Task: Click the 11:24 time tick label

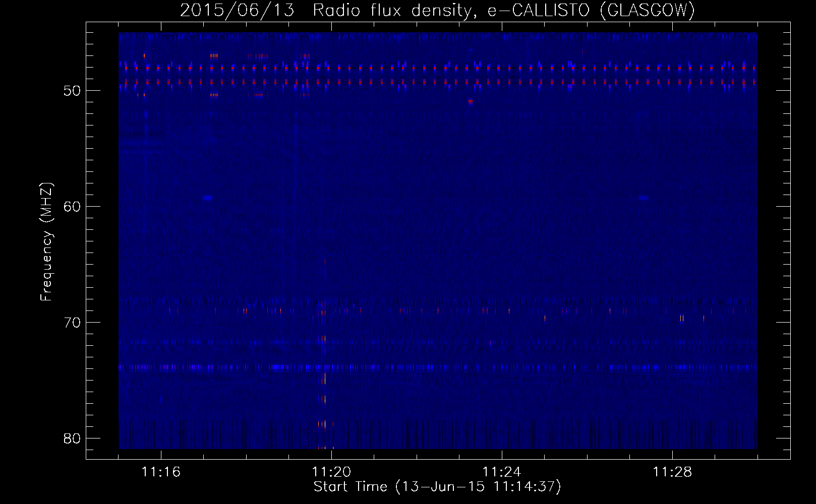Action: (502, 472)
